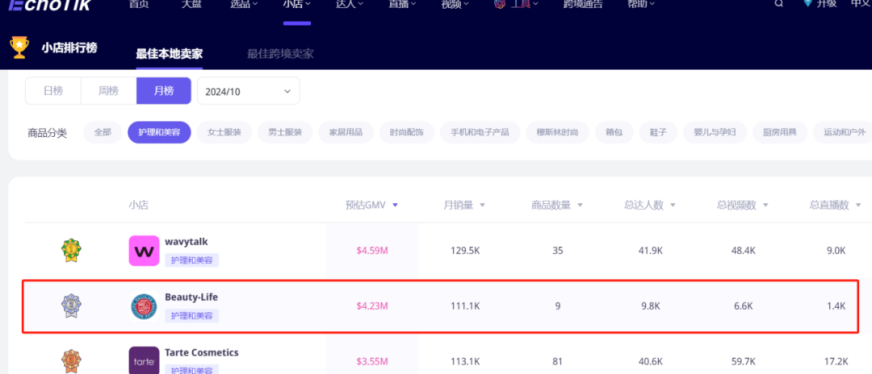Select the 月榜 monthly ranking
The image size is (872, 374).
[x=164, y=91]
